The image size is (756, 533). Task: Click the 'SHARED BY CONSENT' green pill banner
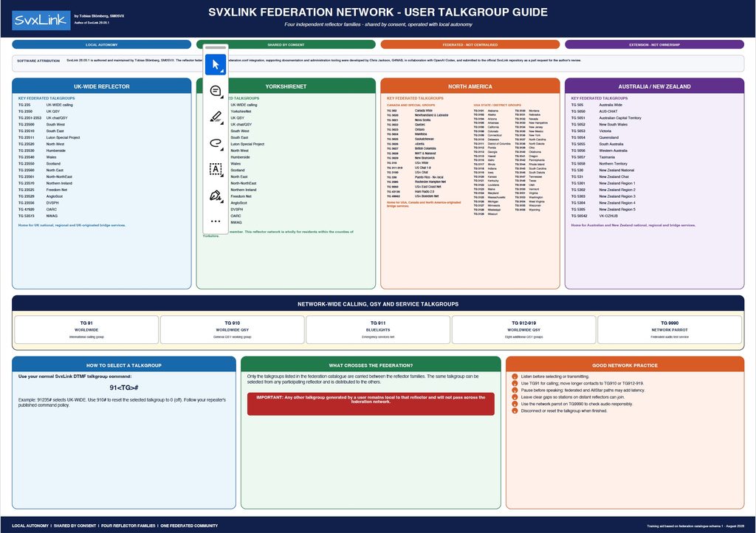click(x=286, y=44)
